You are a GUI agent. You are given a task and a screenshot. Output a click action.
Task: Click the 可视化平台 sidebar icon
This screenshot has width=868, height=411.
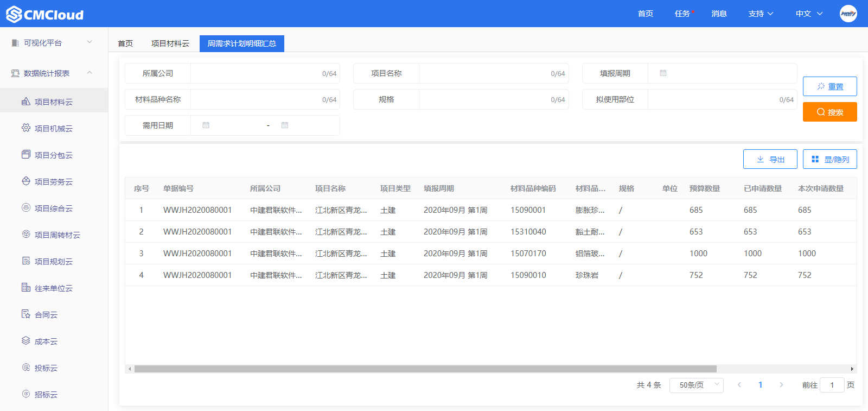point(15,42)
